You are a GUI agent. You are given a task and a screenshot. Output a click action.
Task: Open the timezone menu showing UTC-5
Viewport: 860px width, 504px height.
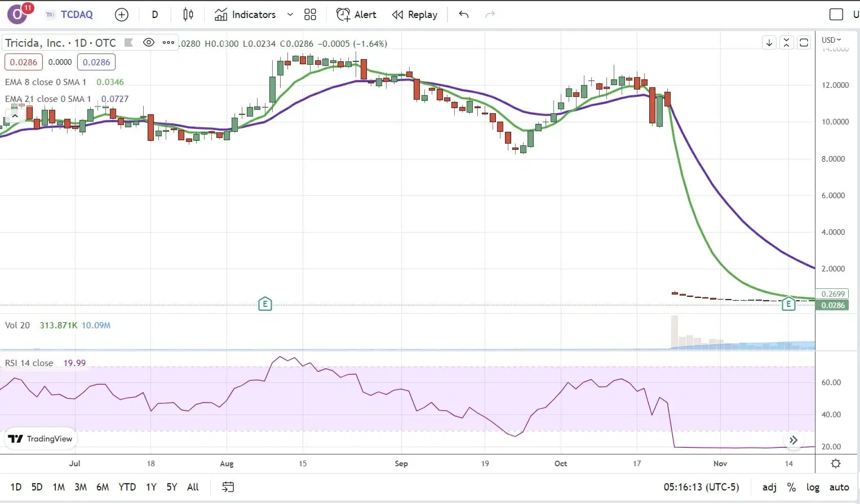click(701, 487)
